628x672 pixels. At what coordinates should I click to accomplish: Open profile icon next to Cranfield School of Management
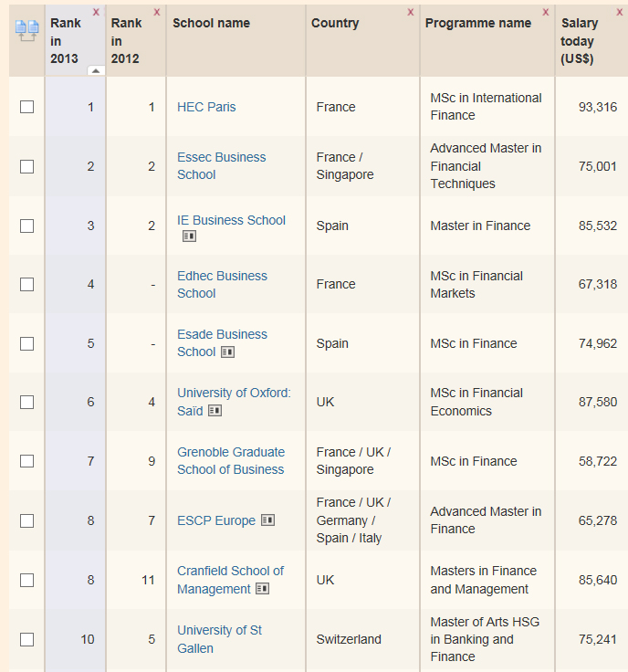point(262,589)
